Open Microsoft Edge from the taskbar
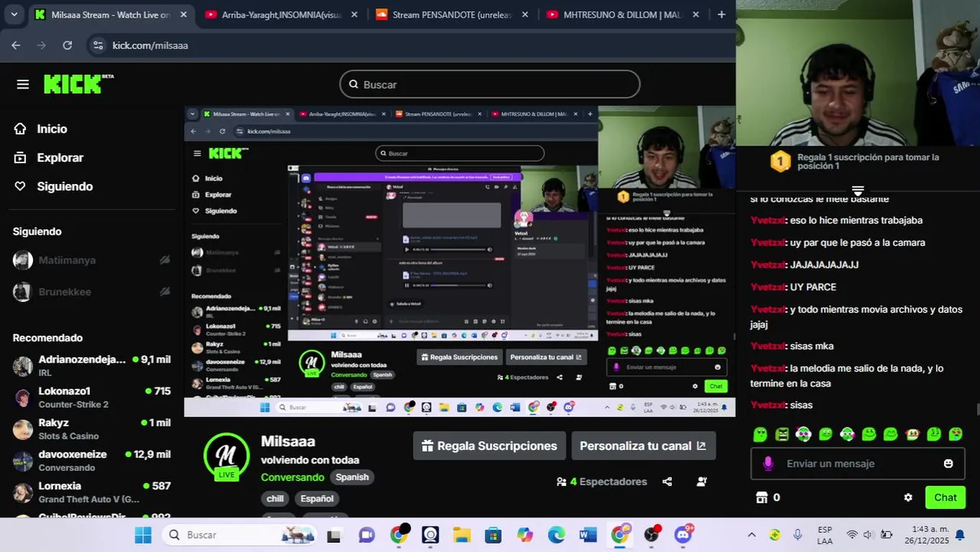 557,534
